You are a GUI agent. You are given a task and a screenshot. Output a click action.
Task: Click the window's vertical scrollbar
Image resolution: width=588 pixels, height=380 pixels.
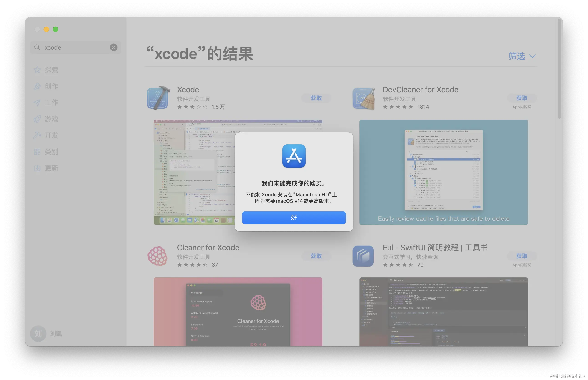(559, 69)
